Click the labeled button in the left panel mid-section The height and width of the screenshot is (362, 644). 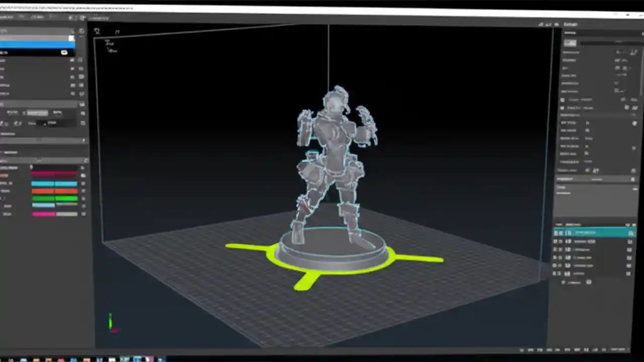pyautogui.click(x=38, y=112)
